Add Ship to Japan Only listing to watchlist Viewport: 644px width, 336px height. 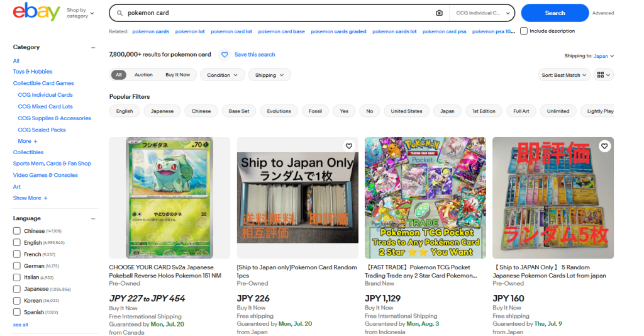[x=348, y=146]
